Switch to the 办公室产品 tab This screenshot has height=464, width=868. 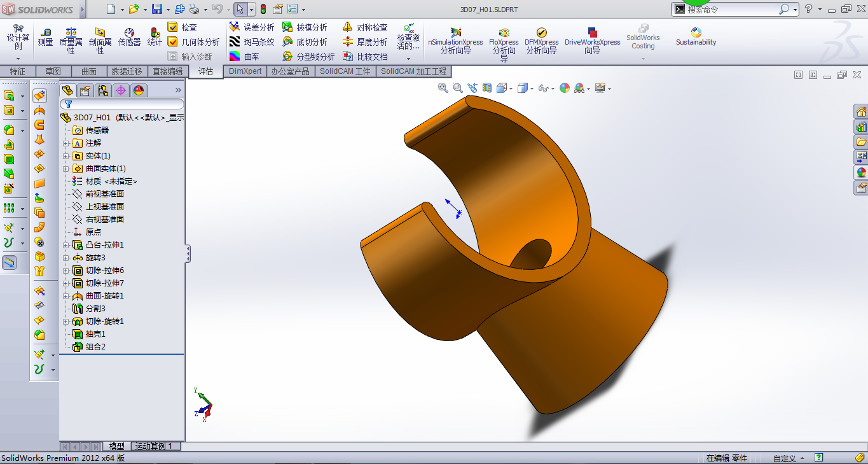(290, 71)
